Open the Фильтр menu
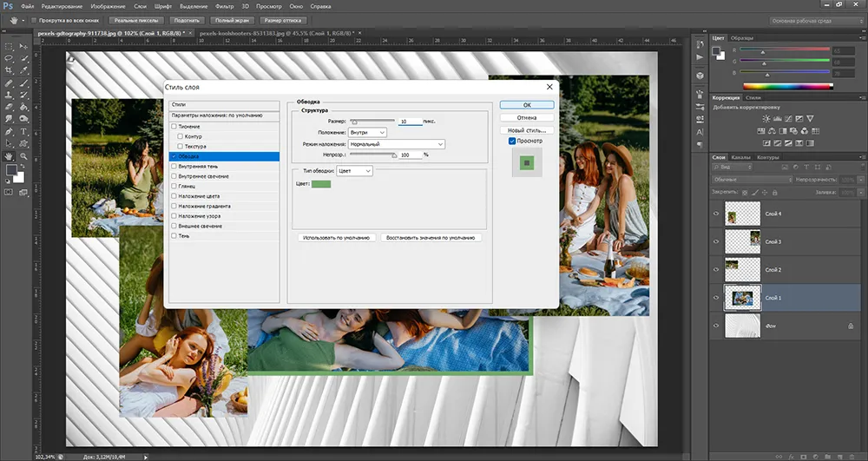Viewport: 868px width, 461px height. click(224, 7)
